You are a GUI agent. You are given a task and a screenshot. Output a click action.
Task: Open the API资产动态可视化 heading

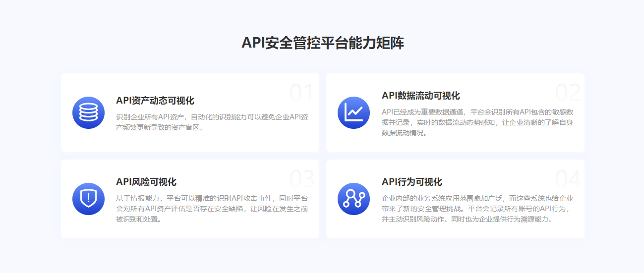[x=155, y=101]
